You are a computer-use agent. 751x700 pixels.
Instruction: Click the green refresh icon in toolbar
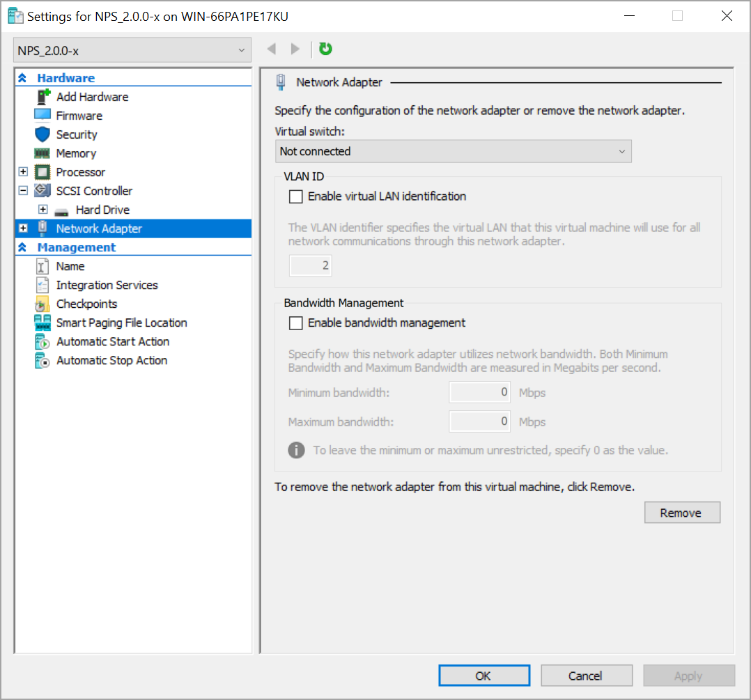325,49
